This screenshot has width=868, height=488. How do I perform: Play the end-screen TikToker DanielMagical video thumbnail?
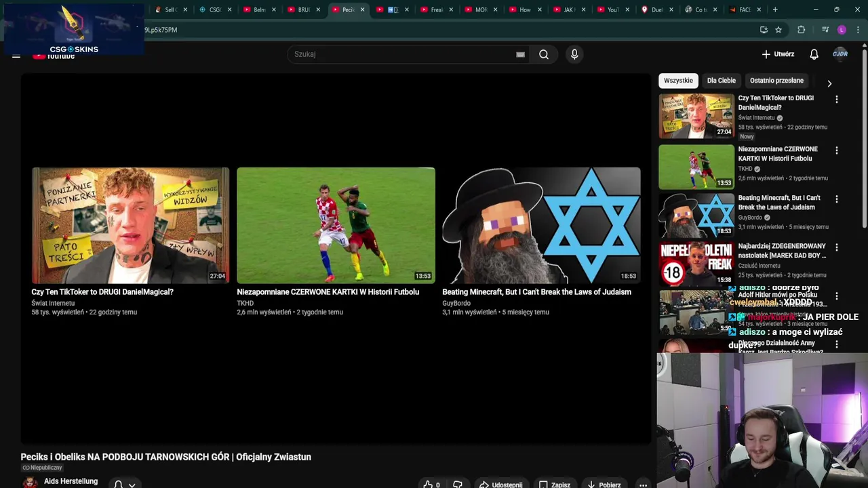[130, 225]
